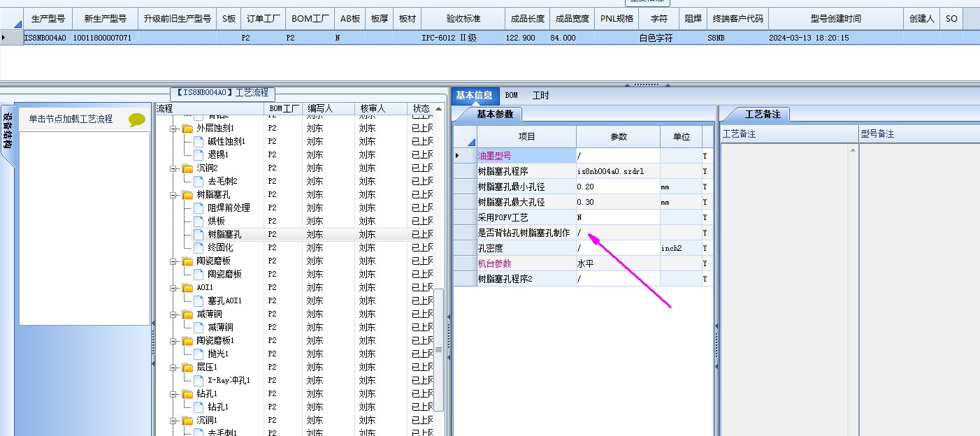Collapse the 沉铜2 tree node
This screenshot has width=980, height=436.
click(174, 168)
